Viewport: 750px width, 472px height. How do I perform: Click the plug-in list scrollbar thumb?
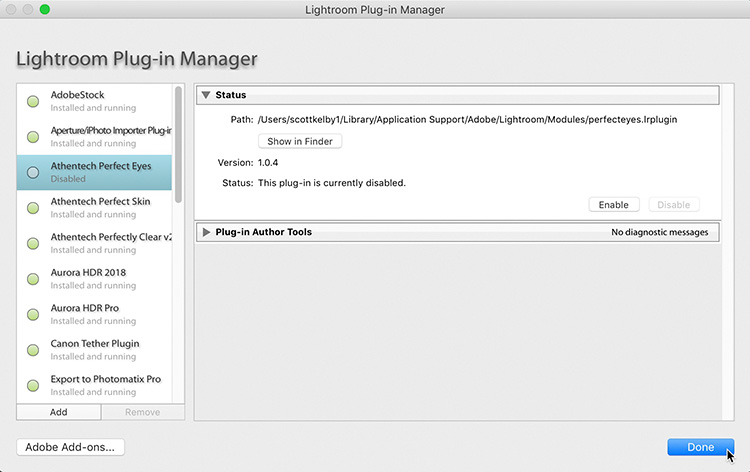178,144
